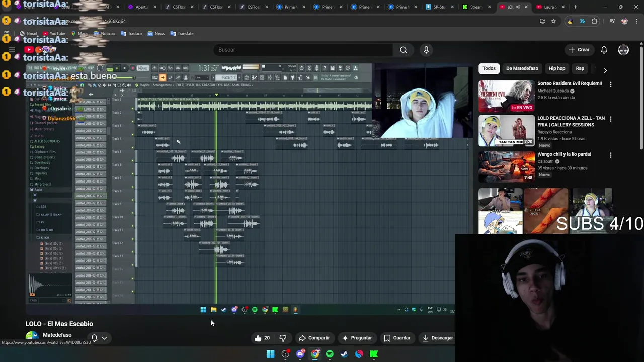Select the Todos filter chip
Screen dimensions: 644x362
click(489, 68)
